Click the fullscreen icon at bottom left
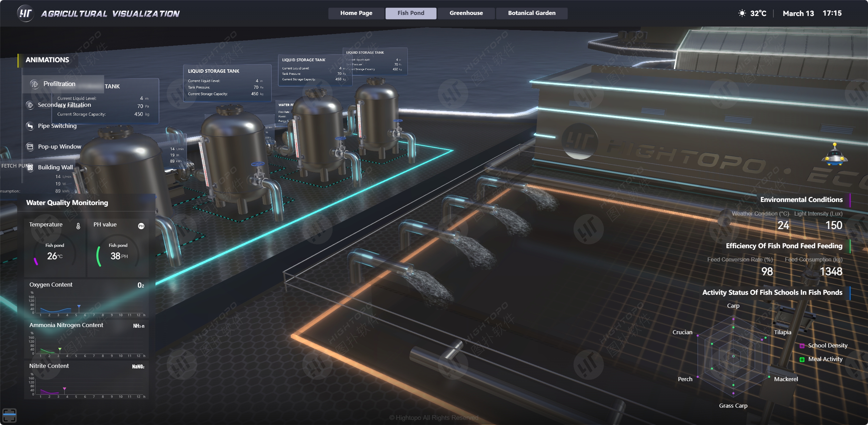 9,415
